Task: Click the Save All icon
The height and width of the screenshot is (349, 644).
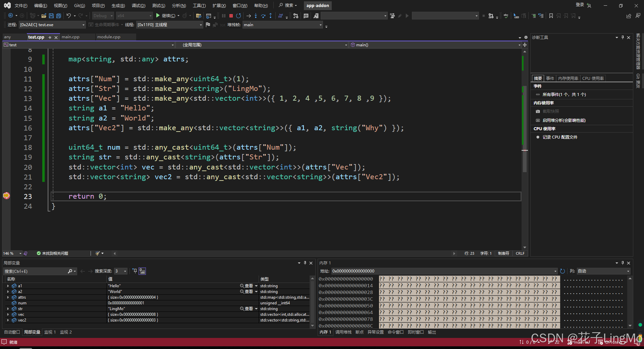Action: tap(59, 16)
